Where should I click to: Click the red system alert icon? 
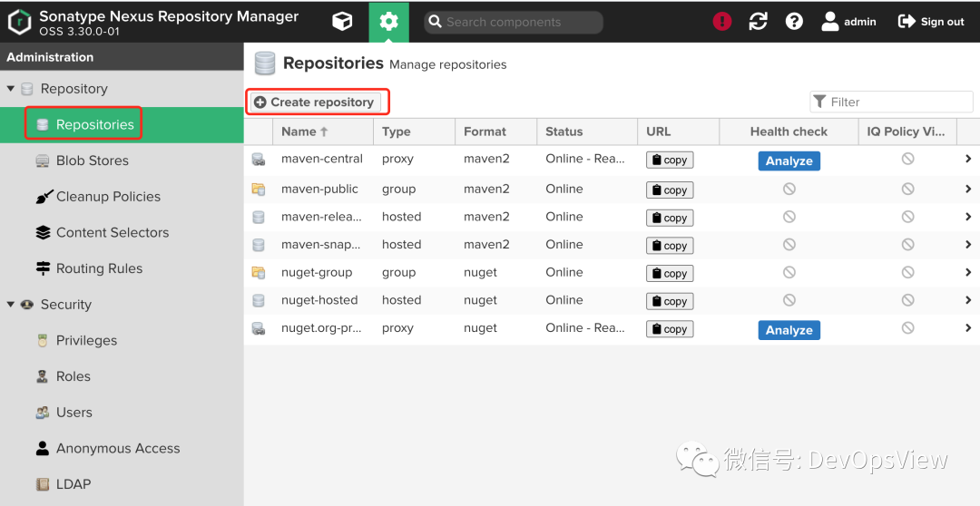722,22
